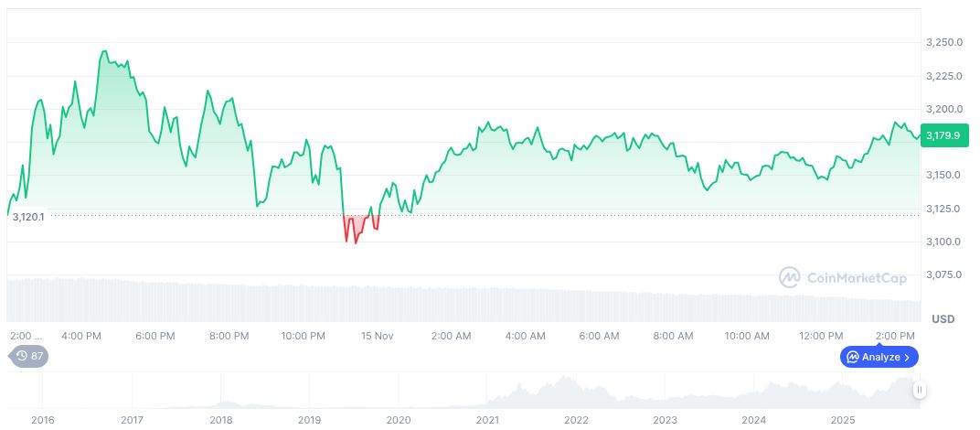Click the 3,250.0 price axis label

click(x=942, y=43)
